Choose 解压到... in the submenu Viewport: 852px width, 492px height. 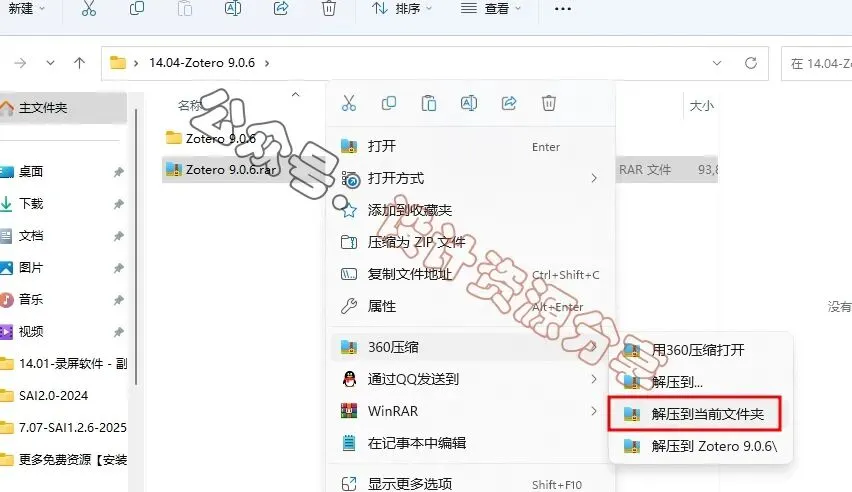point(700,382)
